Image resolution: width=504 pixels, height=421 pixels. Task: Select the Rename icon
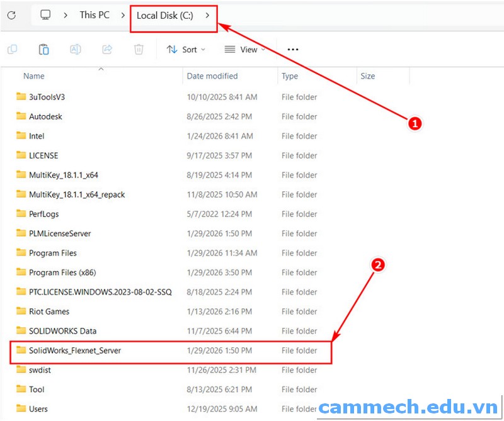(x=75, y=49)
